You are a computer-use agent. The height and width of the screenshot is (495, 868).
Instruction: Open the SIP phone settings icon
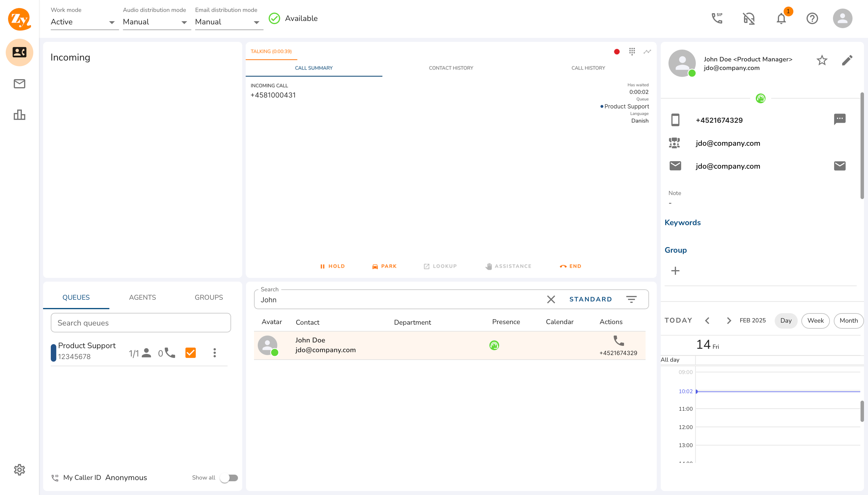717,18
